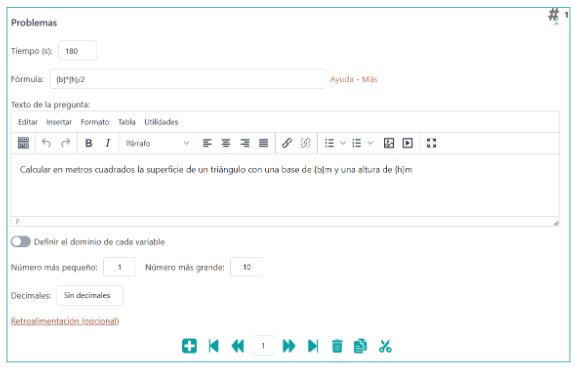Open the Formato menu
575x367 pixels.
point(95,122)
